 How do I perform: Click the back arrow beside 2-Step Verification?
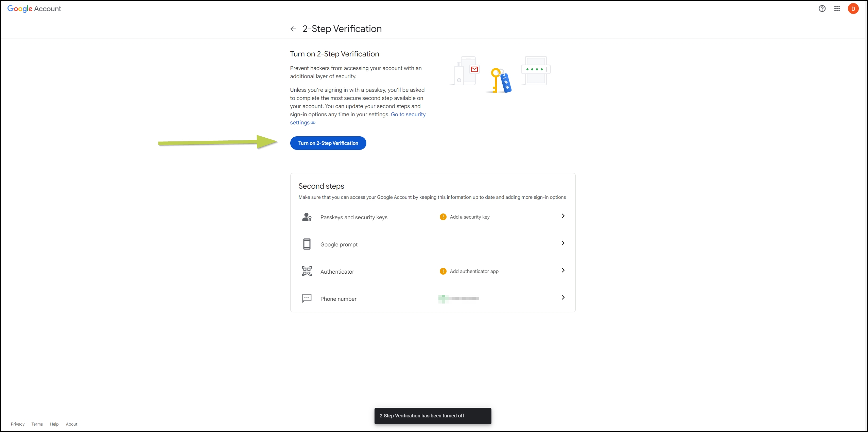coord(293,29)
